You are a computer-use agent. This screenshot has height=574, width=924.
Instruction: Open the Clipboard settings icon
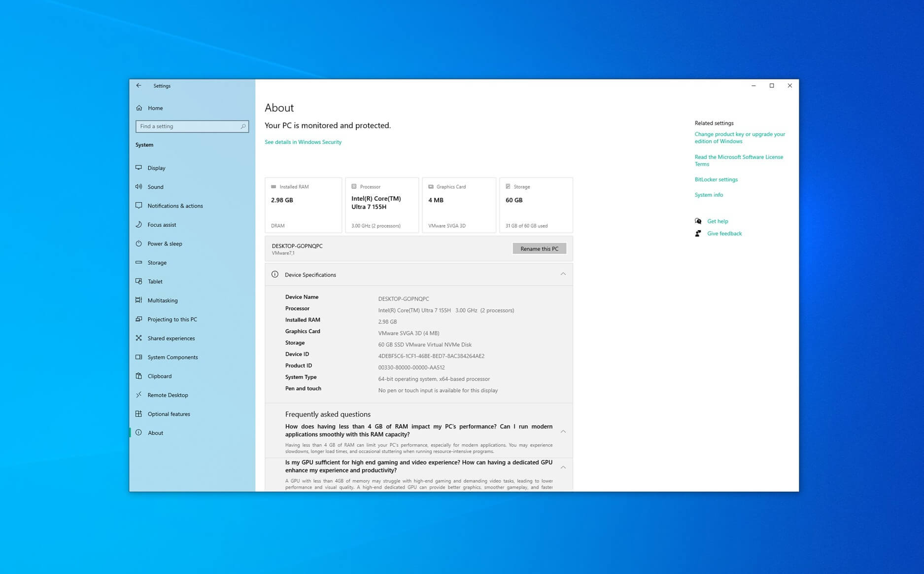(x=139, y=376)
